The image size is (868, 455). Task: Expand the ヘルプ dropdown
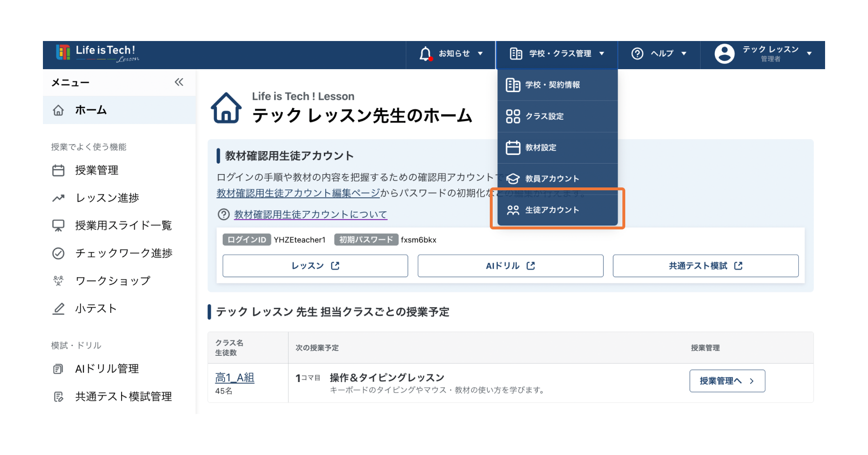(x=683, y=54)
